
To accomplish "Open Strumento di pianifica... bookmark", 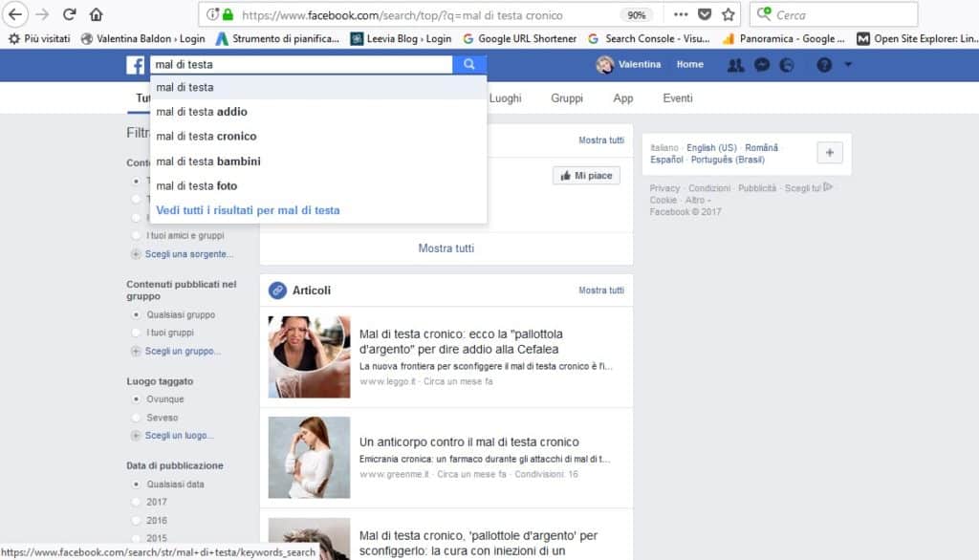I will click(277, 39).
